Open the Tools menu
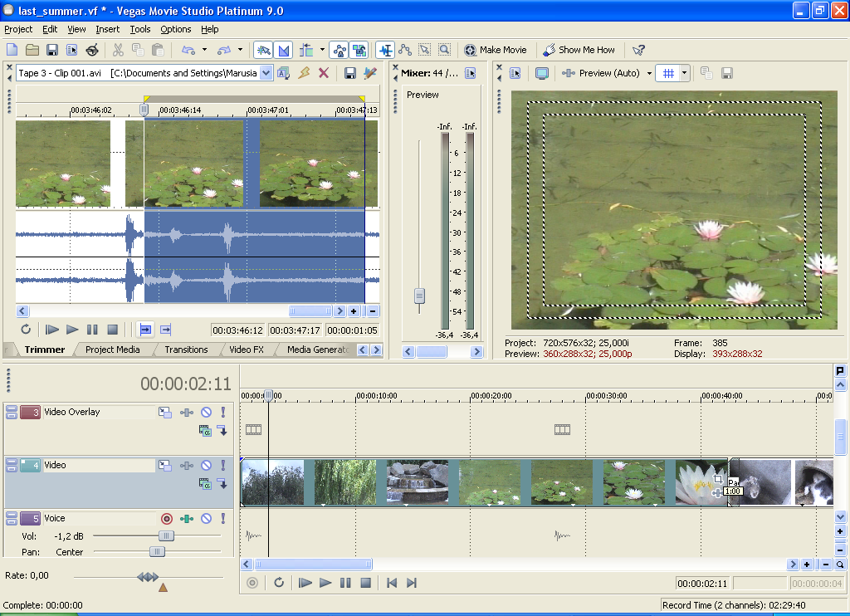850x616 pixels. pyautogui.click(x=140, y=29)
